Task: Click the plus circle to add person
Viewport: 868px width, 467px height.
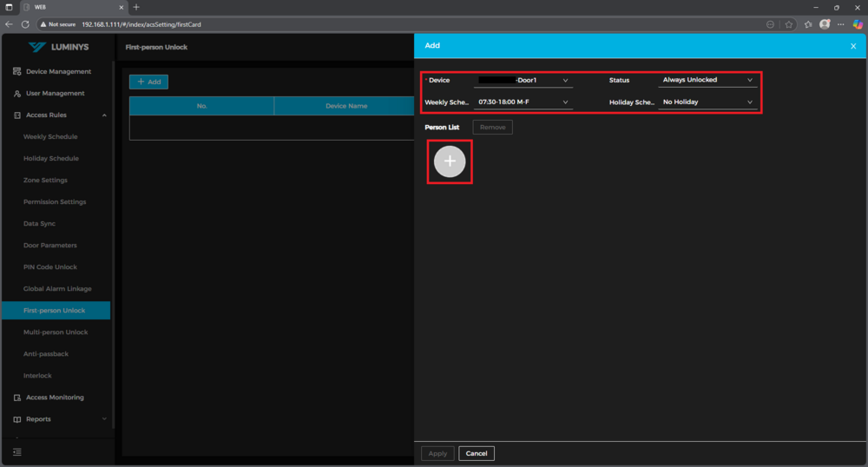Action: click(x=450, y=161)
